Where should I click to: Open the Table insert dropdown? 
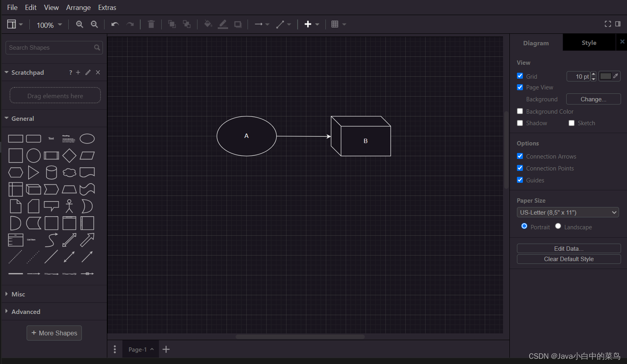point(339,24)
